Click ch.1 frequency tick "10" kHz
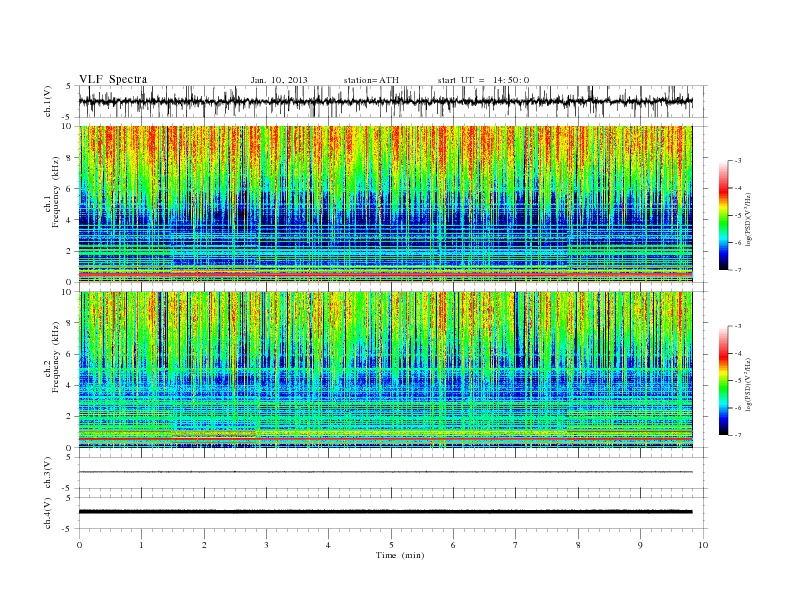Image resolution: width=792 pixels, height=612 pixels. tap(67, 126)
